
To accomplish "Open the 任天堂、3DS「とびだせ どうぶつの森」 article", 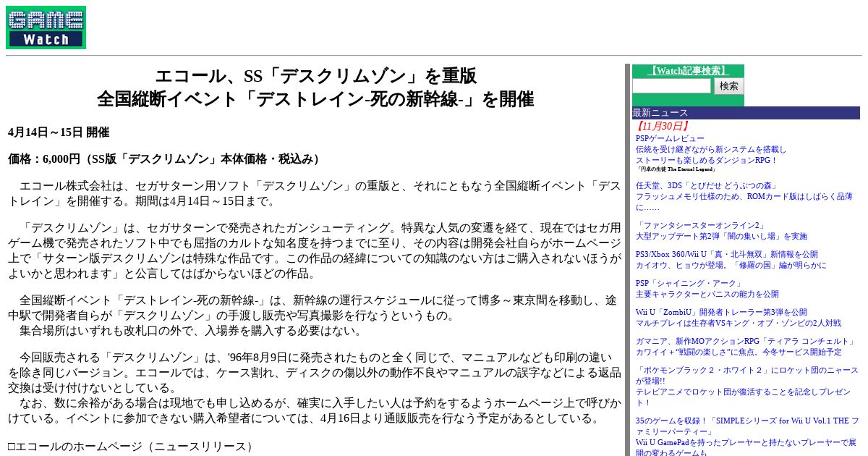I will pos(707,185).
